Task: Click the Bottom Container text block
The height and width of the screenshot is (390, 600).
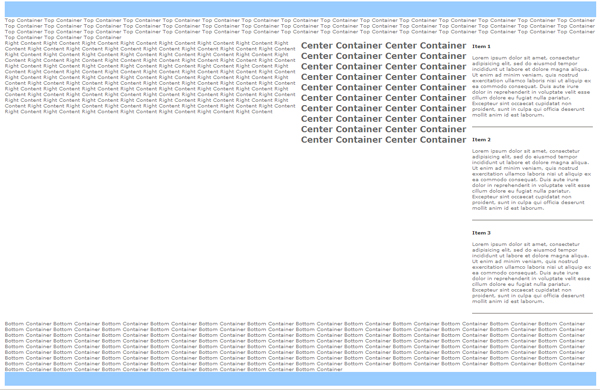Action: click(x=295, y=346)
